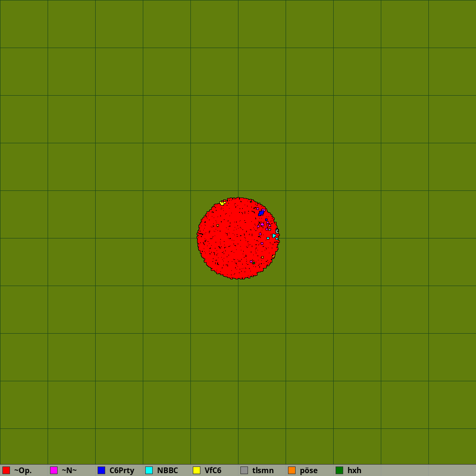Select the 'pöse' legend label
The width and height of the screenshot is (476, 476).
(308, 470)
